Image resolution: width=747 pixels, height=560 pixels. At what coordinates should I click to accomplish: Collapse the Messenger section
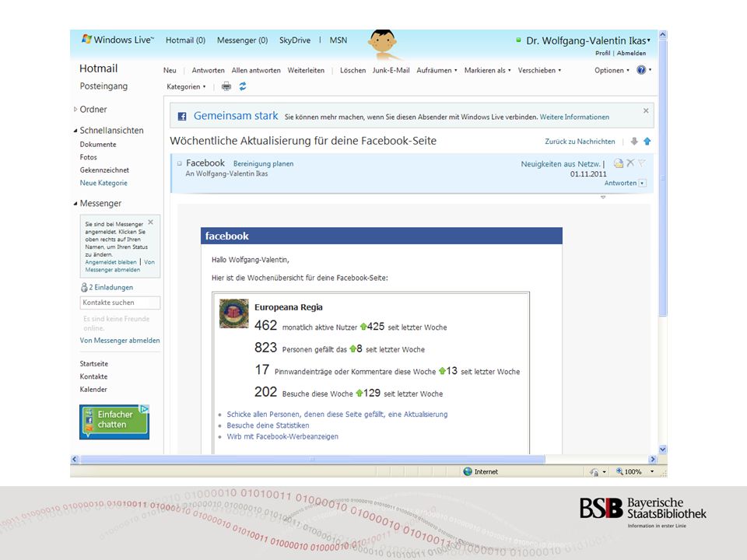click(x=75, y=203)
